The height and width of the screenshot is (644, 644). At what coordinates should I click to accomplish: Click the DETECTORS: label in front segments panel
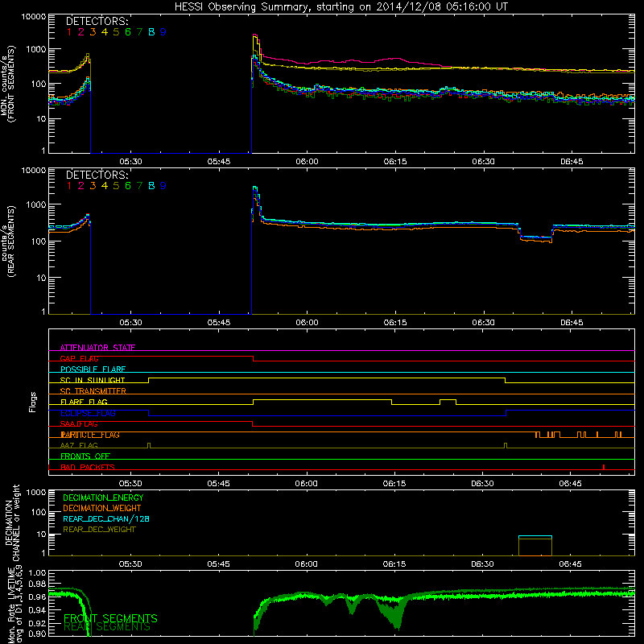coord(97,22)
